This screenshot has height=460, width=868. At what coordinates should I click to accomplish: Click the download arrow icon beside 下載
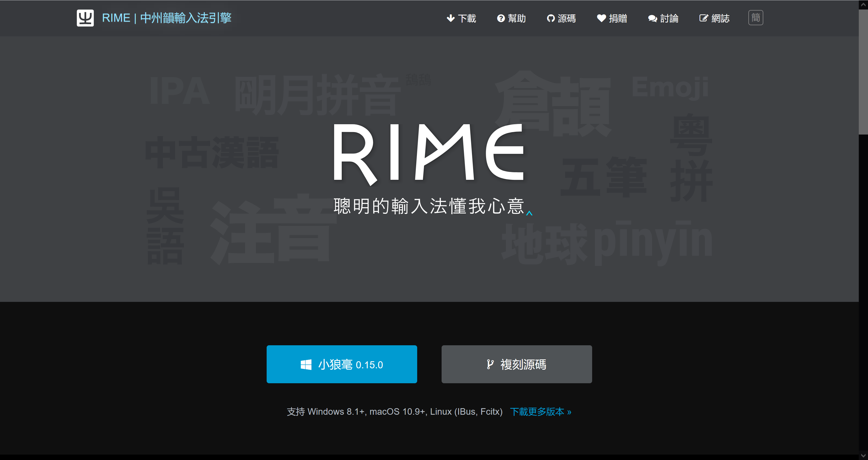(x=451, y=18)
